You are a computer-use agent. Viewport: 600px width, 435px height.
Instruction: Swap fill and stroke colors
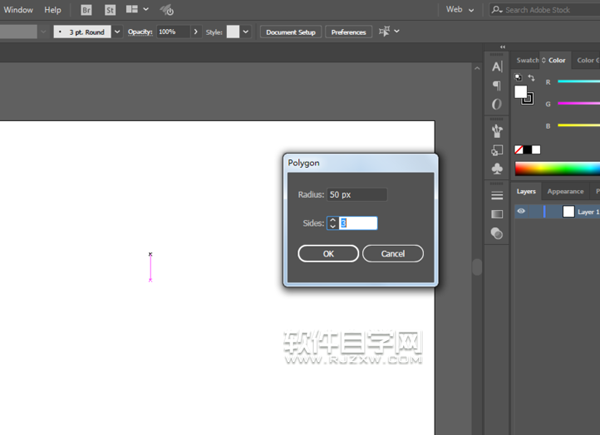(531, 78)
